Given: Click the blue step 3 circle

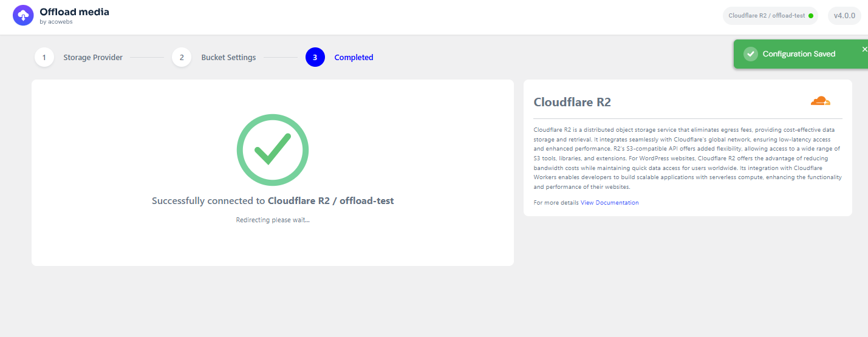Looking at the screenshot, I should pyautogui.click(x=315, y=58).
